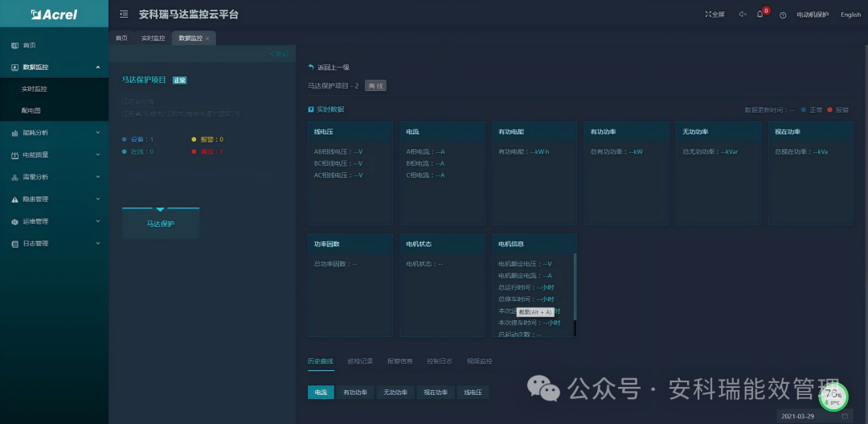Select 配电图 in the sidebar
The image size is (868, 424).
[31, 110]
